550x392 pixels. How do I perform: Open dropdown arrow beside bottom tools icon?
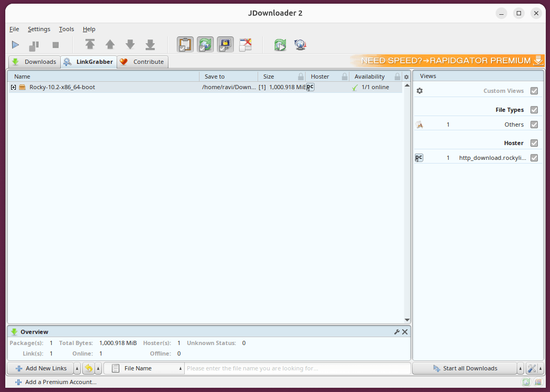tap(540, 368)
